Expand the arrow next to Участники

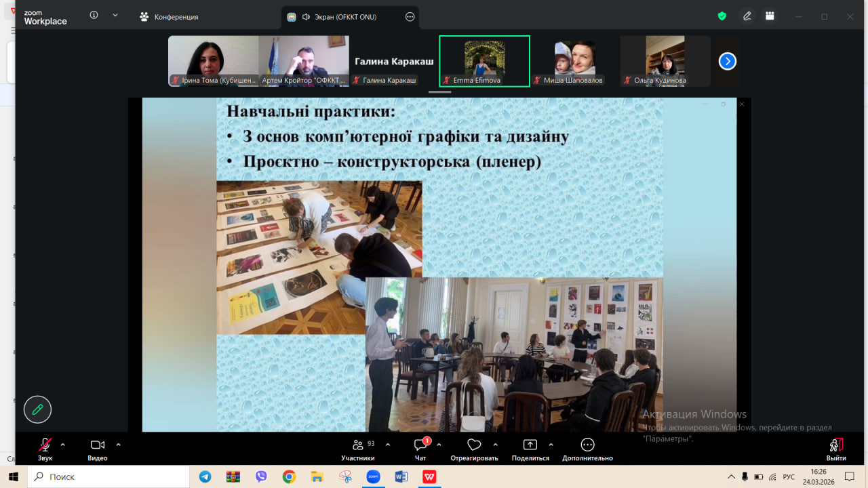[x=388, y=445]
